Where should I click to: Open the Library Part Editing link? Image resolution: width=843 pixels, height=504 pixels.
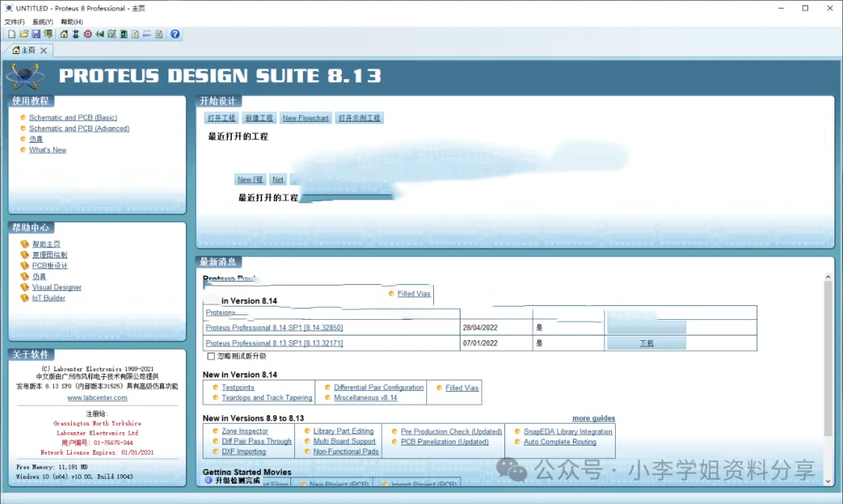coord(343,431)
